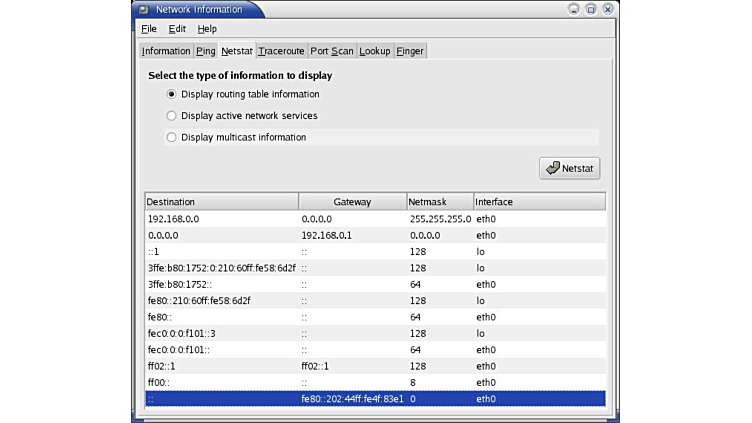Open the Finger tab

410,51
